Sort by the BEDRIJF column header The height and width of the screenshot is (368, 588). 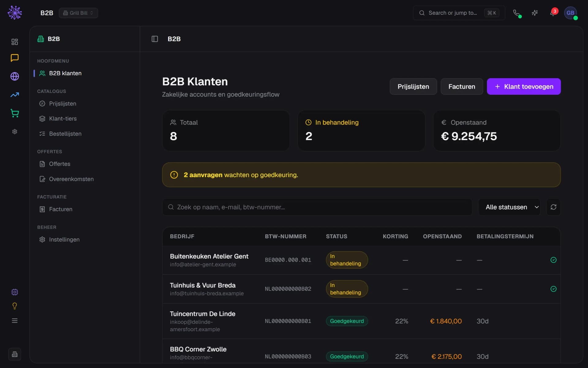point(182,236)
